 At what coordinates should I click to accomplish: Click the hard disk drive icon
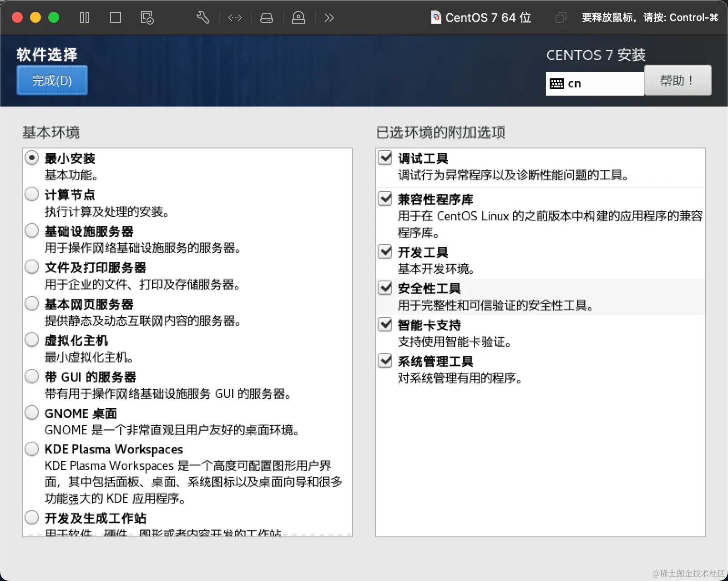coord(267,18)
